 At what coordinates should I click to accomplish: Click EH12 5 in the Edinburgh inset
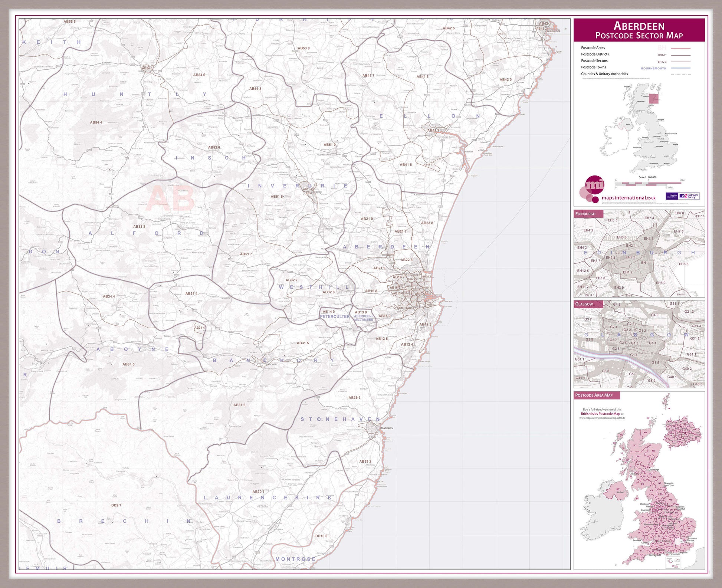tap(582, 271)
